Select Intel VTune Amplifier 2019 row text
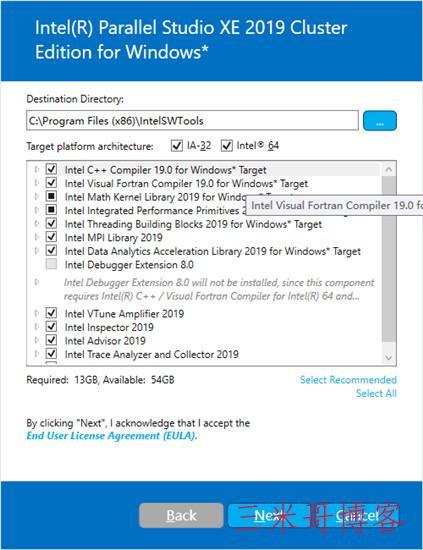 pyautogui.click(x=124, y=313)
